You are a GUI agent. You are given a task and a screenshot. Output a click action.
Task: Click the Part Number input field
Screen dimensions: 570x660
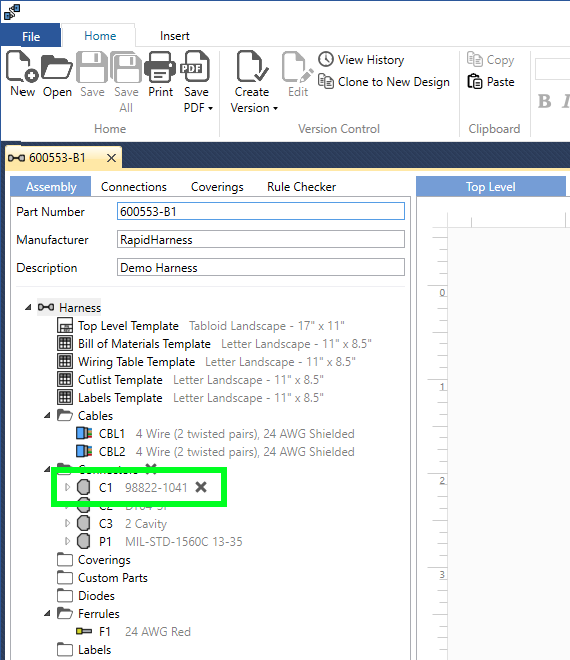pos(261,211)
